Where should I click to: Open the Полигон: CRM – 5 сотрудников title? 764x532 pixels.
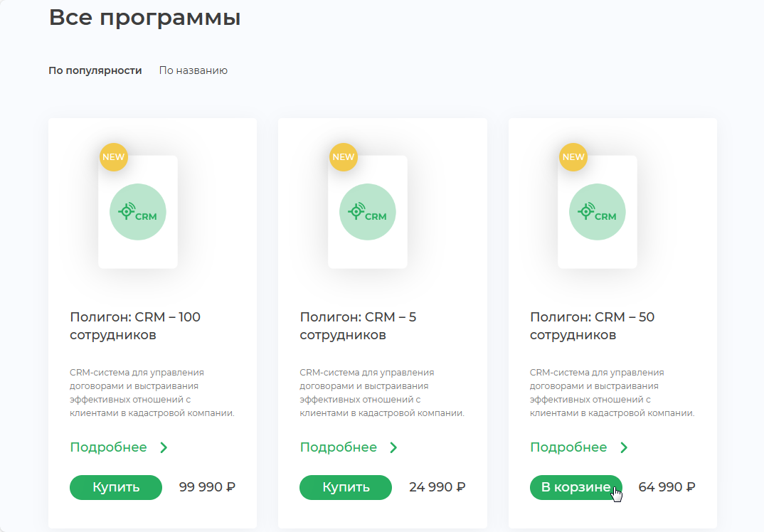point(358,326)
